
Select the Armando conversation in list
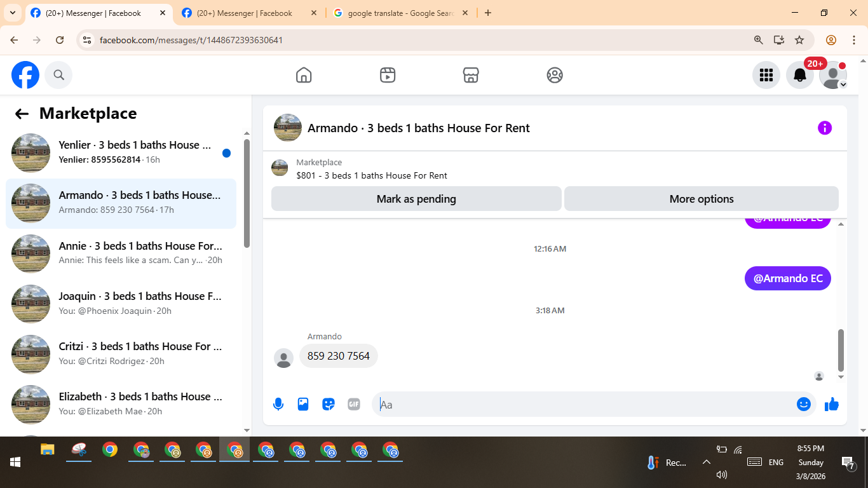tap(121, 203)
